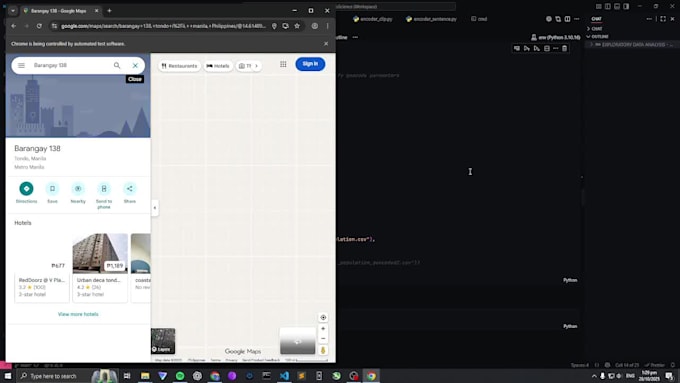Image resolution: width=680 pixels, height=383 pixels.
Task: Select the Restaurants category chip
Action: pos(179,66)
